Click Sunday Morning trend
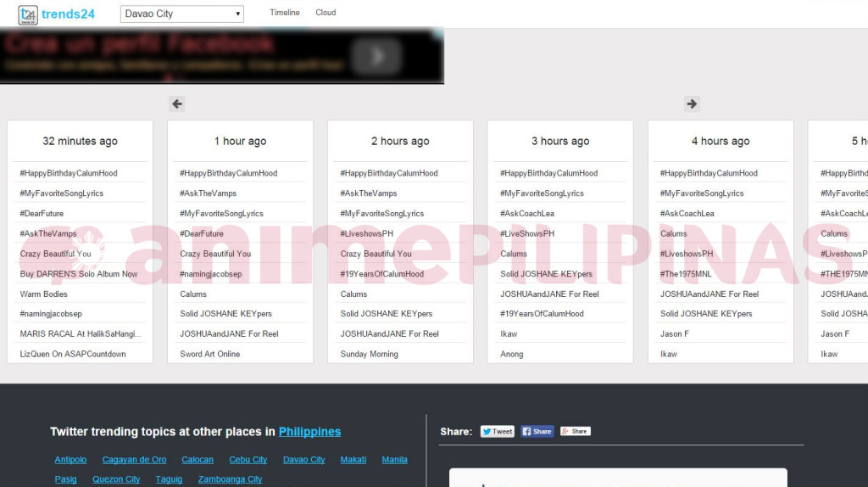The width and height of the screenshot is (868, 487). pyautogui.click(x=370, y=354)
